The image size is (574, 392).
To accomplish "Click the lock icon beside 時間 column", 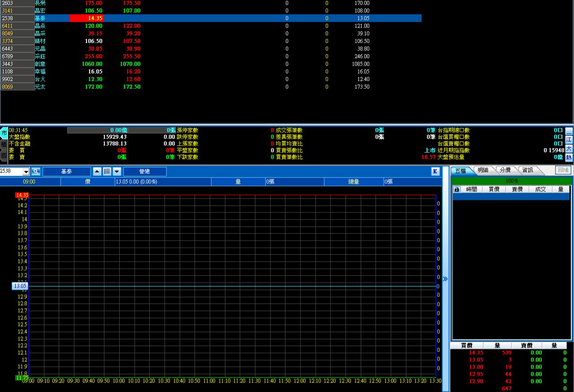I will point(457,190).
